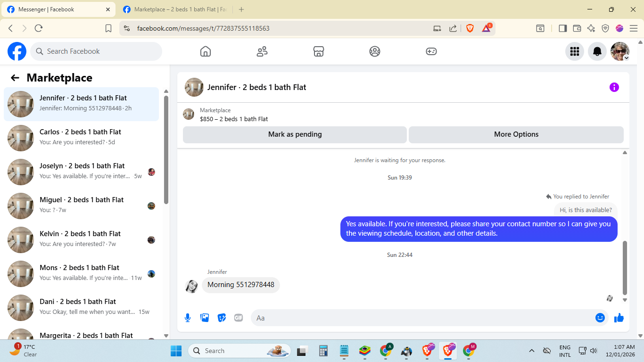This screenshot has height=362, width=644.
Task: Open a new browser tab
Action: (x=241, y=9)
